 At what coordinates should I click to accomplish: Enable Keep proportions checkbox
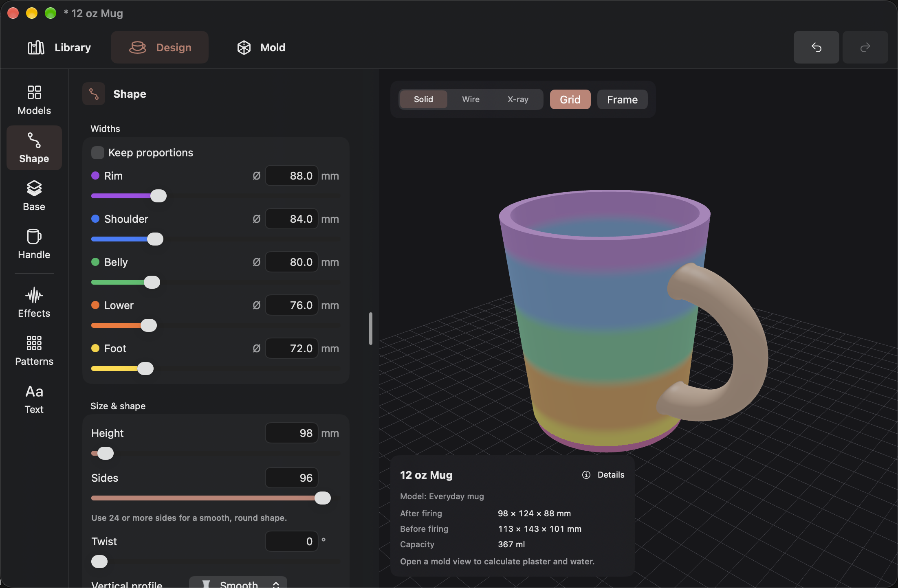click(x=98, y=153)
